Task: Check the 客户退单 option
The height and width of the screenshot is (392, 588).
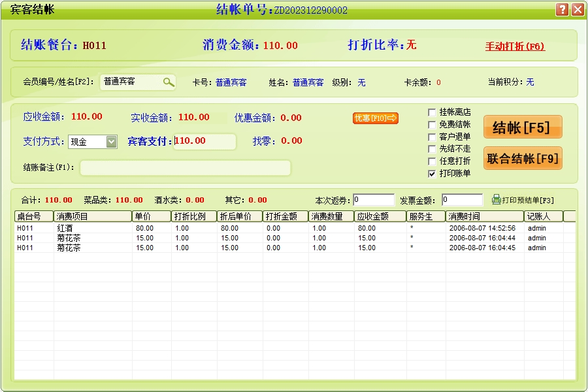Action: (x=432, y=137)
